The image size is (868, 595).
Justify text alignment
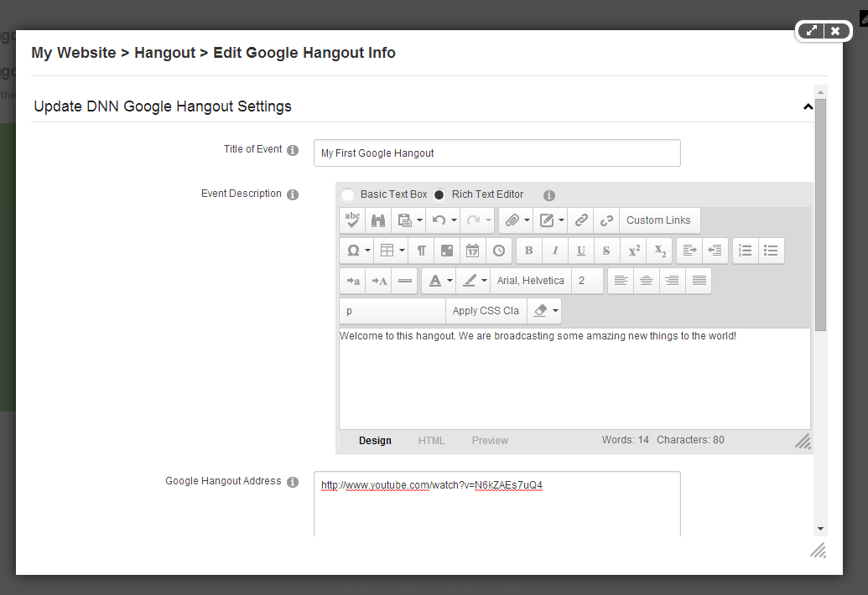click(x=699, y=281)
